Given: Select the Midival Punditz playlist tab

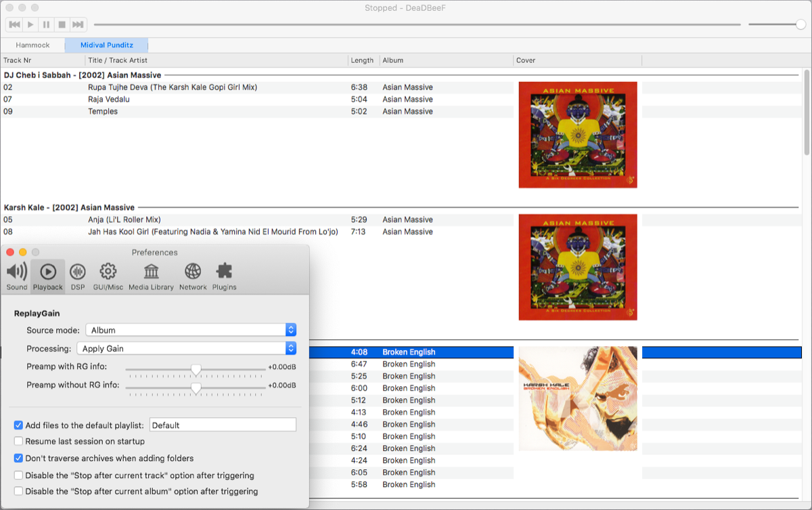Looking at the screenshot, I should pyautogui.click(x=106, y=45).
